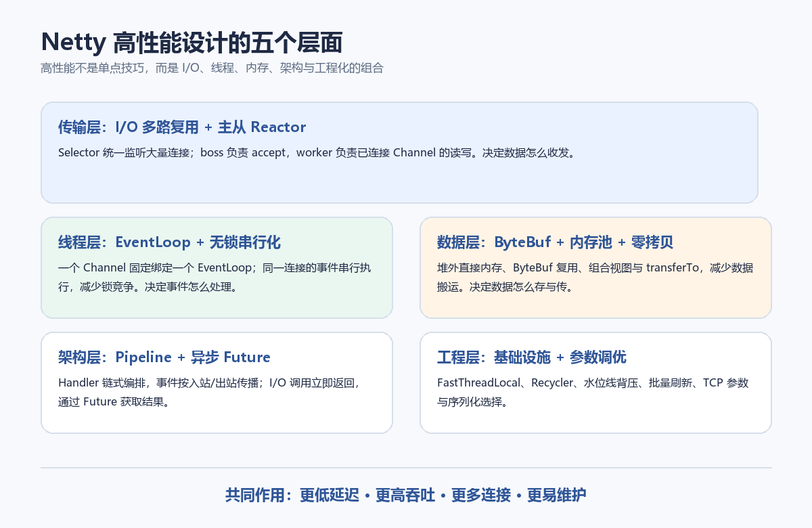Viewport: 812px width, 528px height.
Task: Click the description starting 'Selector 统一监听大量连接'
Action: 317,152
